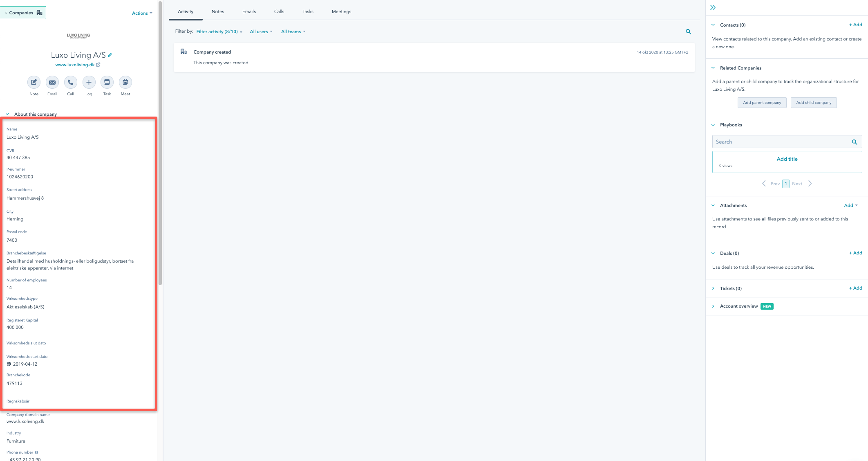
Task: Switch to the Notes tab
Action: 218,11
